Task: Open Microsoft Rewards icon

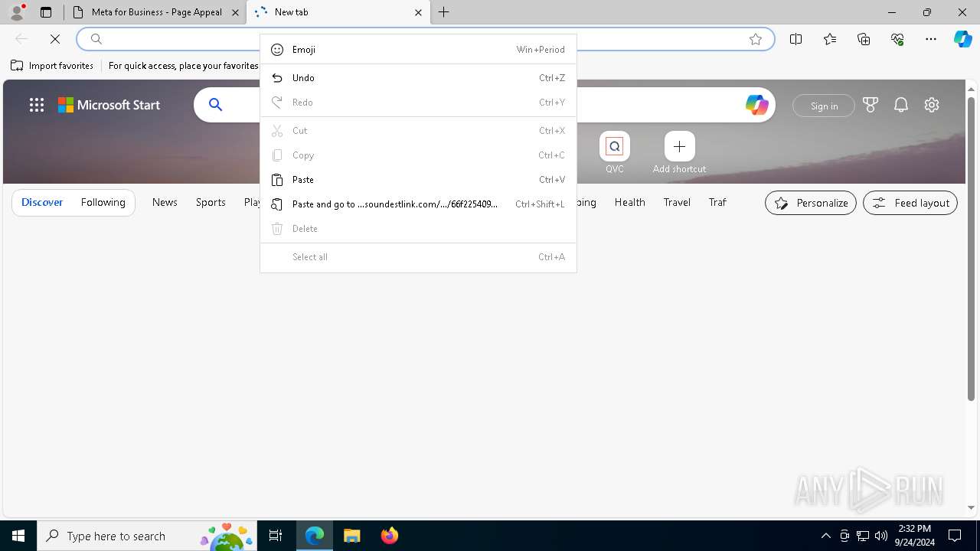Action: (x=871, y=105)
